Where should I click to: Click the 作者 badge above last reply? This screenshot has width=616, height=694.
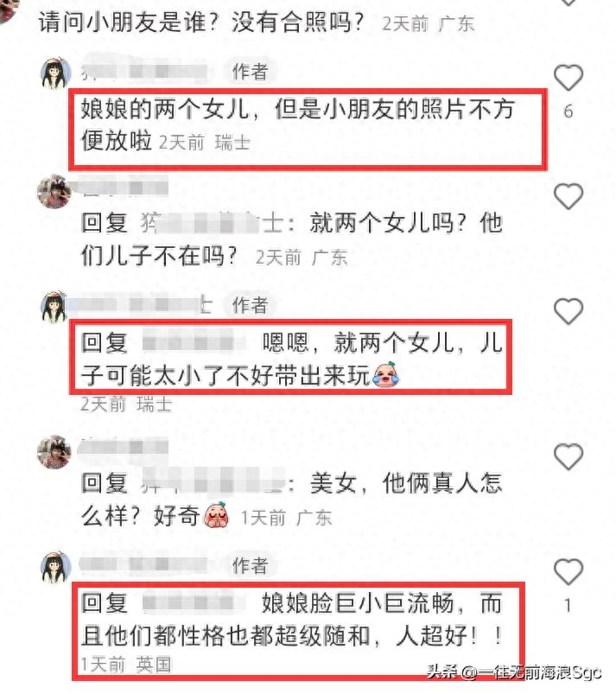pos(251,565)
